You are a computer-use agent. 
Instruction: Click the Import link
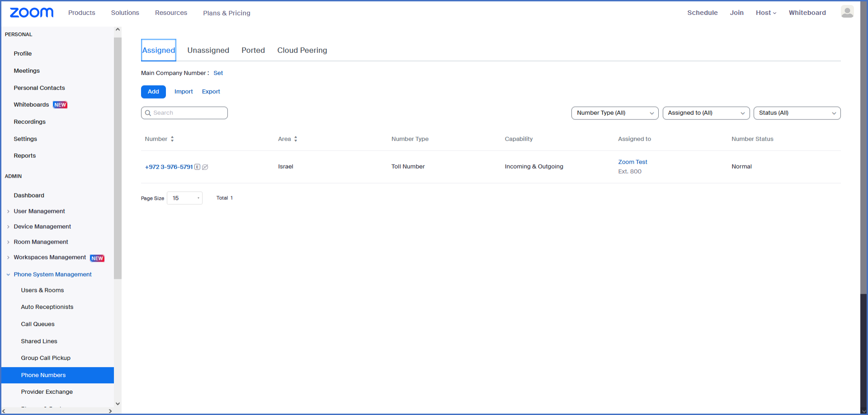184,92
